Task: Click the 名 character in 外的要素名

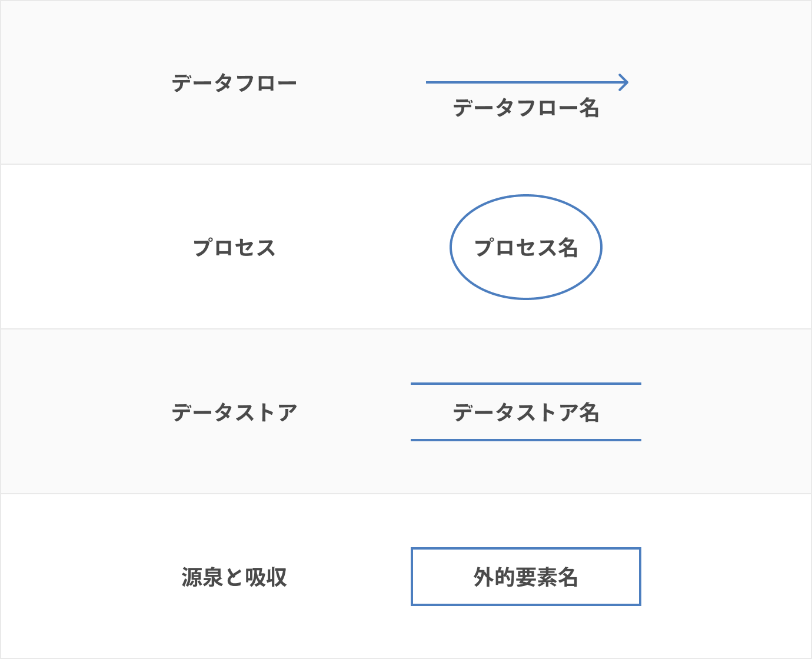Action: [567, 577]
